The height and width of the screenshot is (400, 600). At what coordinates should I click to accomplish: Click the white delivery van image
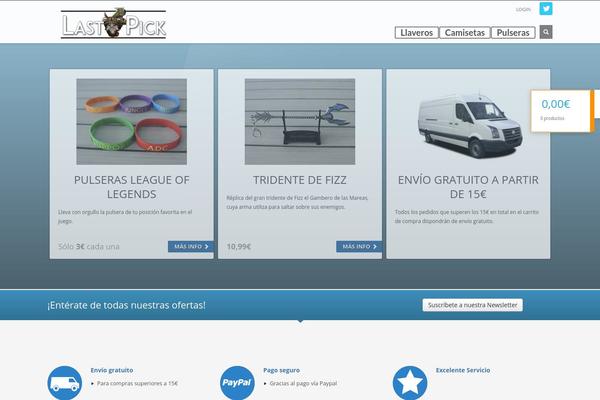click(x=470, y=126)
